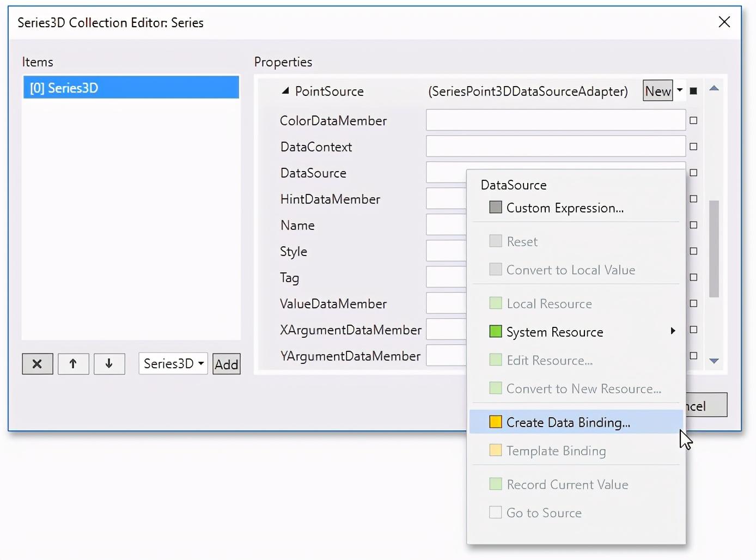Image resolution: width=756 pixels, height=560 pixels.
Task: Choose Custom Expression menu entry
Action: coord(576,208)
